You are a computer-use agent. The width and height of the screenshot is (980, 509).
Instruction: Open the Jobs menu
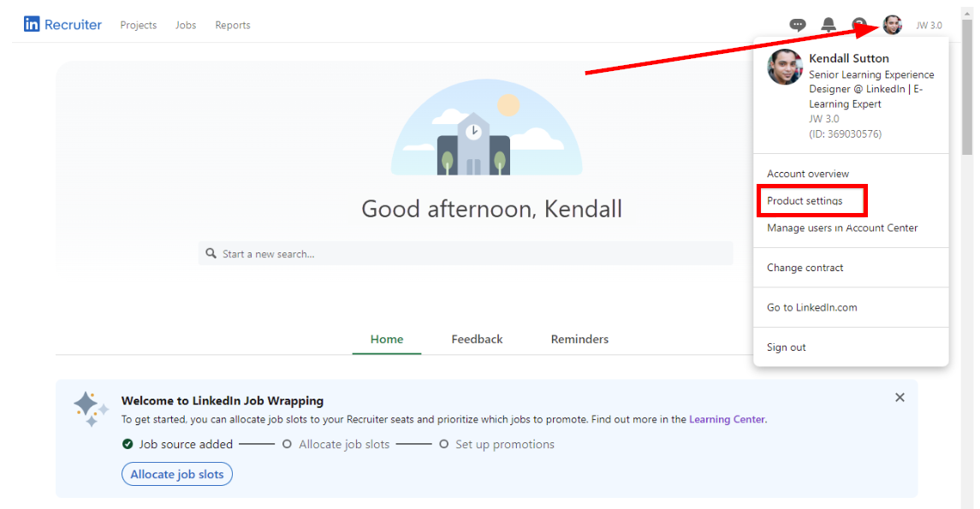tap(186, 25)
